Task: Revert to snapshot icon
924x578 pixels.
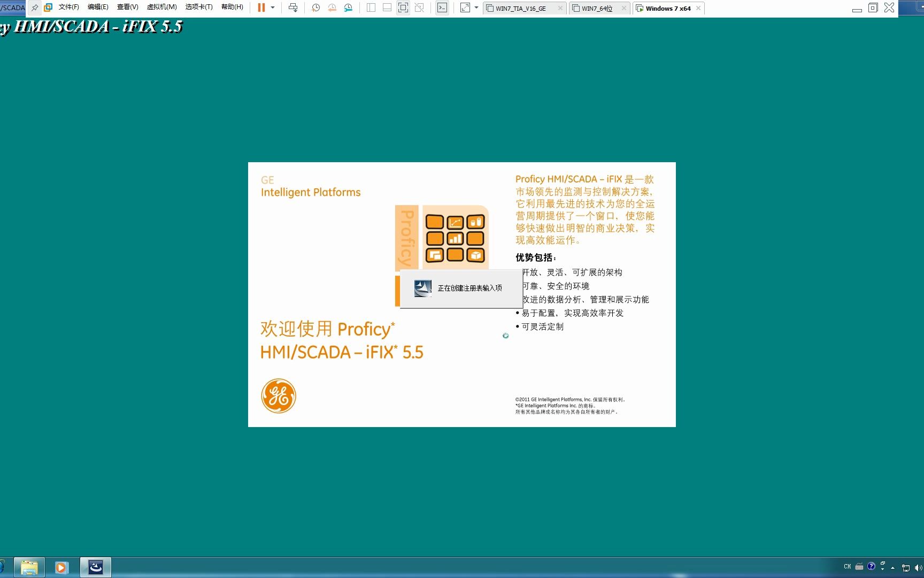Action: click(x=332, y=7)
